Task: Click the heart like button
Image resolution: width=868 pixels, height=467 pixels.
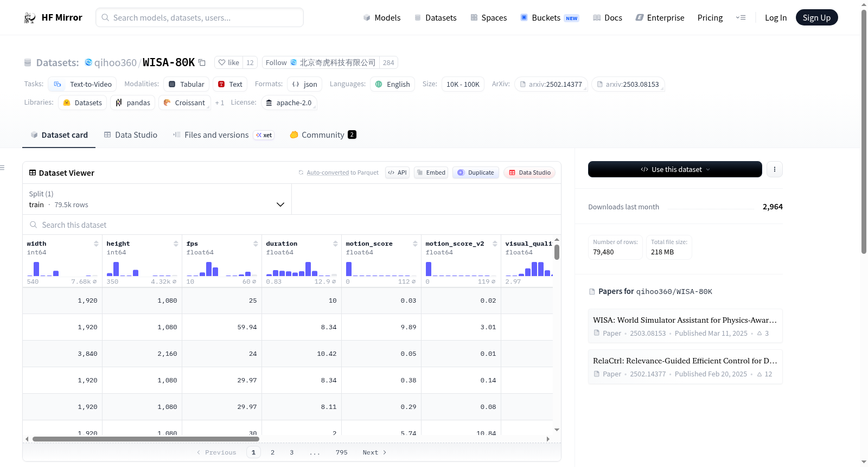Action: coord(228,63)
